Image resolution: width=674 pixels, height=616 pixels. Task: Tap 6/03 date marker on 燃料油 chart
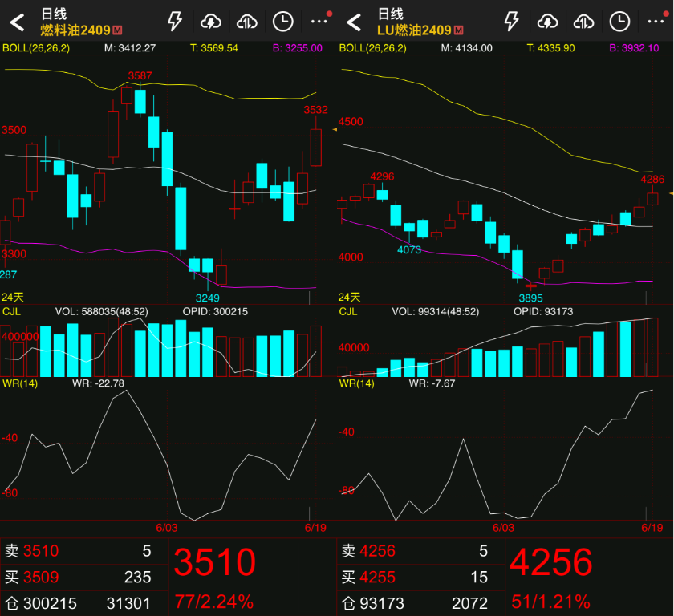click(167, 528)
